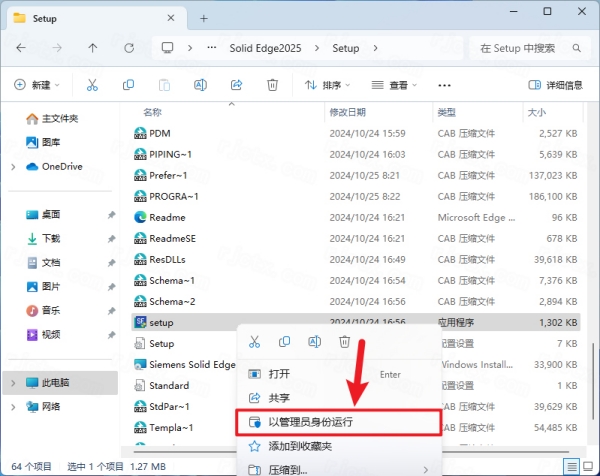The width and height of the screenshot is (600, 476).
Task: Open the 查看 view dropdown
Action: (x=393, y=85)
